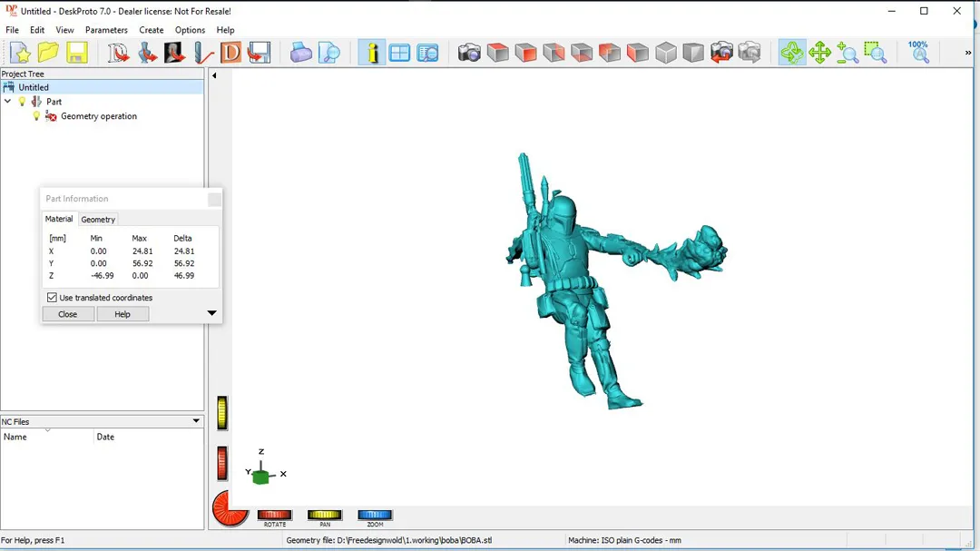980x551 pixels.
Task: Save the project with the yellow floppy icon
Action: [77, 53]
